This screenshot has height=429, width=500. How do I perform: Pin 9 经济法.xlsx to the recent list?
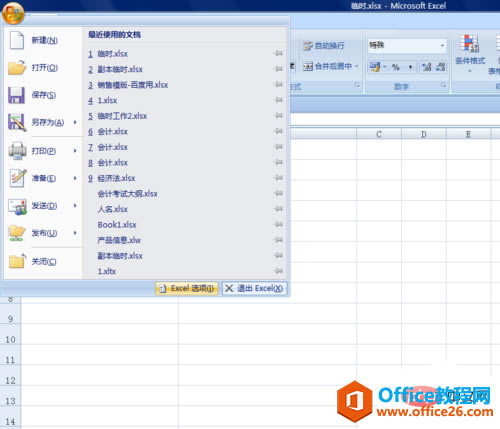tap(278, 178)
